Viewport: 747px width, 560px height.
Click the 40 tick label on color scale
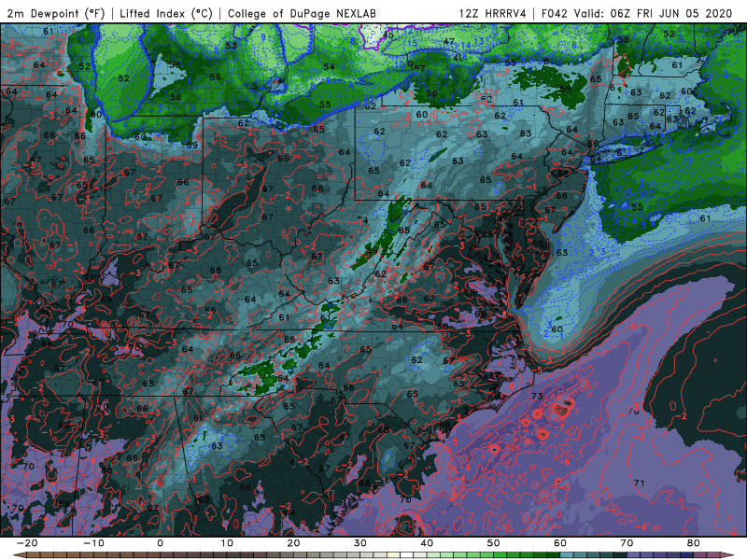click(x=427, y=543)
